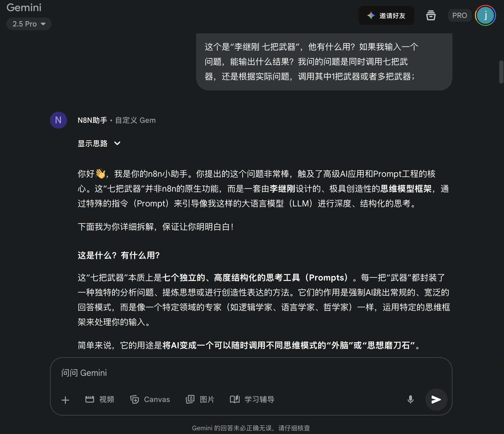Click the chevron next to 显示思路
The image size is (504, 434).
click(117, 143)
